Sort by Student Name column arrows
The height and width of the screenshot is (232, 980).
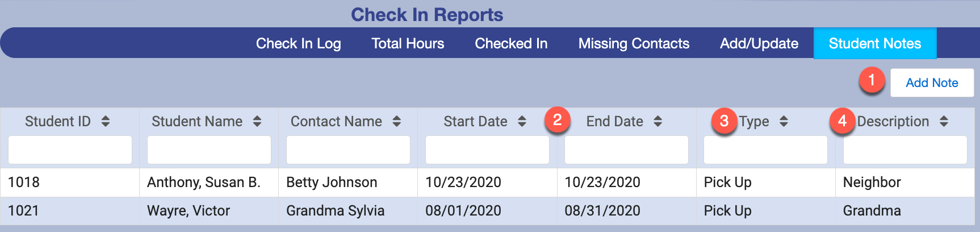click(257, 121)
